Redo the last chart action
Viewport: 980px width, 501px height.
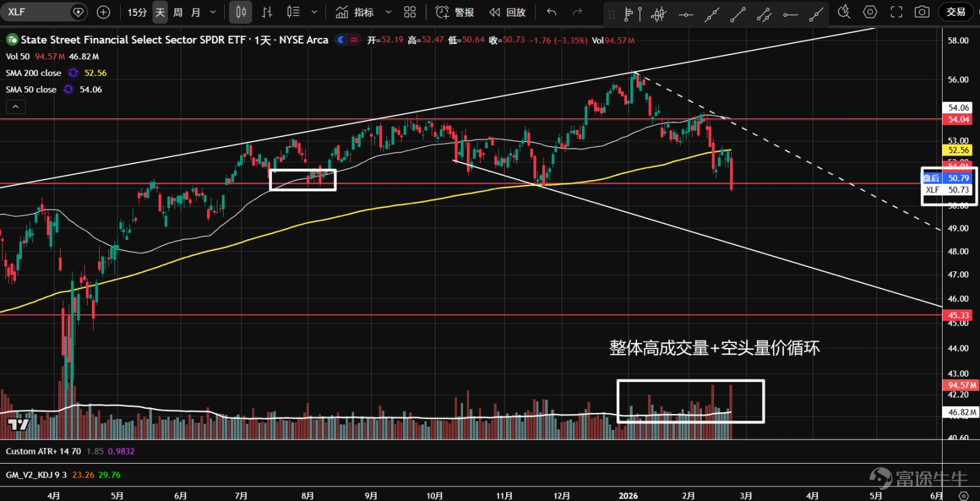[577, 12]
